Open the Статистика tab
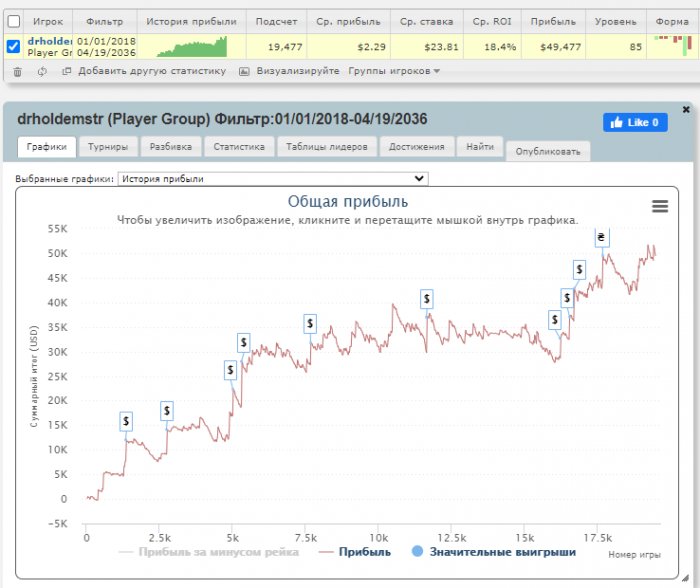This screenshot has width=700, height=588. coord(239,147)
